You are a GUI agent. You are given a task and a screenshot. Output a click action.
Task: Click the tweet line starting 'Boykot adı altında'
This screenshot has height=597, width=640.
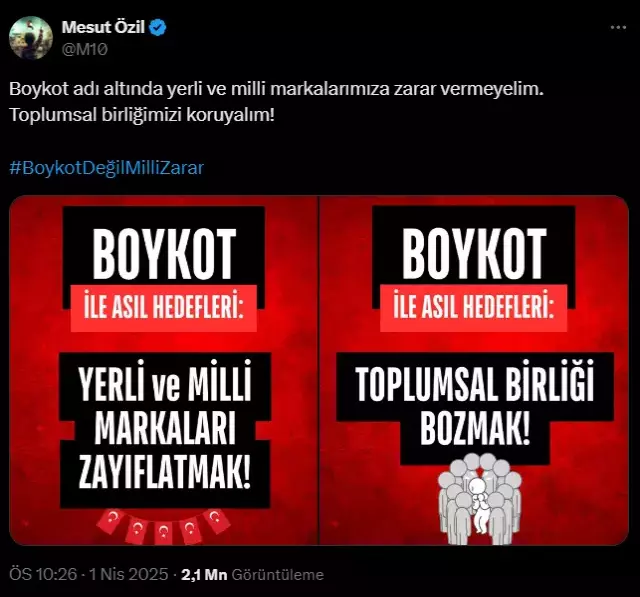pos(276,89)
